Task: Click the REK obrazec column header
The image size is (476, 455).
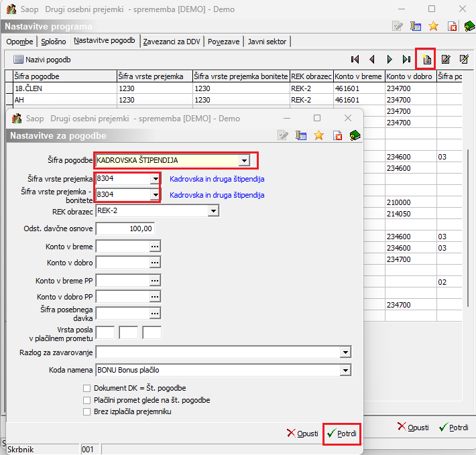Action: [x=312, y=76]
